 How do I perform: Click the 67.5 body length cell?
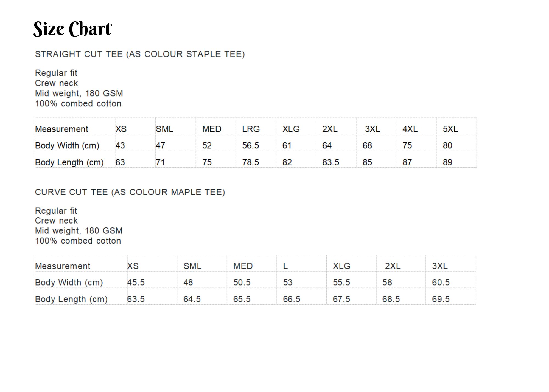[x=341, y=299]
